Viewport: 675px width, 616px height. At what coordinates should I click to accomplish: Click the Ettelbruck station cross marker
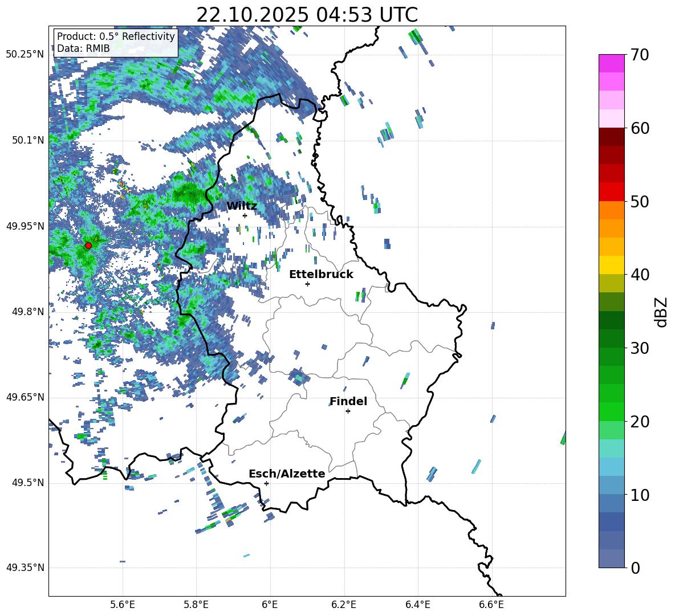[x=307, y=284]
